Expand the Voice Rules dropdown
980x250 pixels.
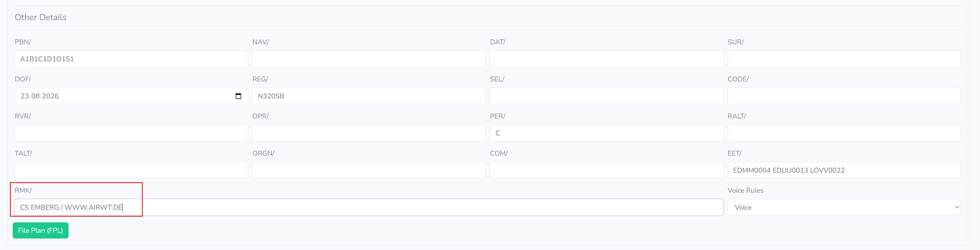point(844,207)
